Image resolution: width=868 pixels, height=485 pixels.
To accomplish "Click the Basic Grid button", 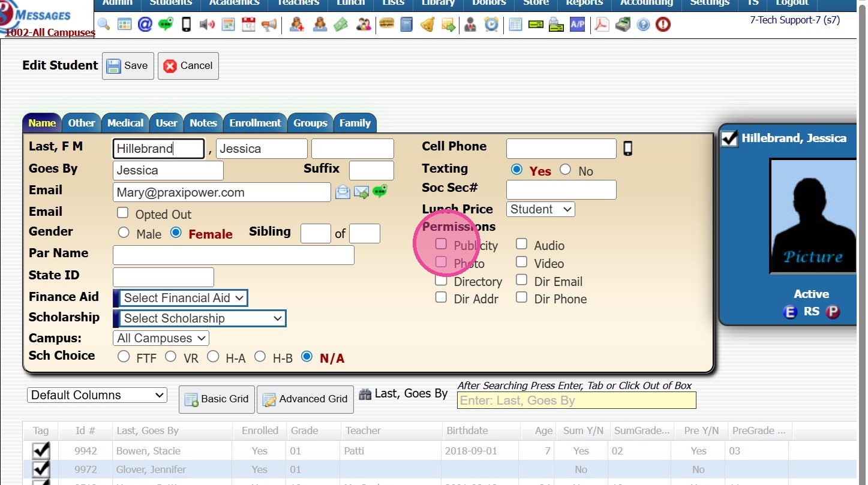I will click(x=217, y=399).
